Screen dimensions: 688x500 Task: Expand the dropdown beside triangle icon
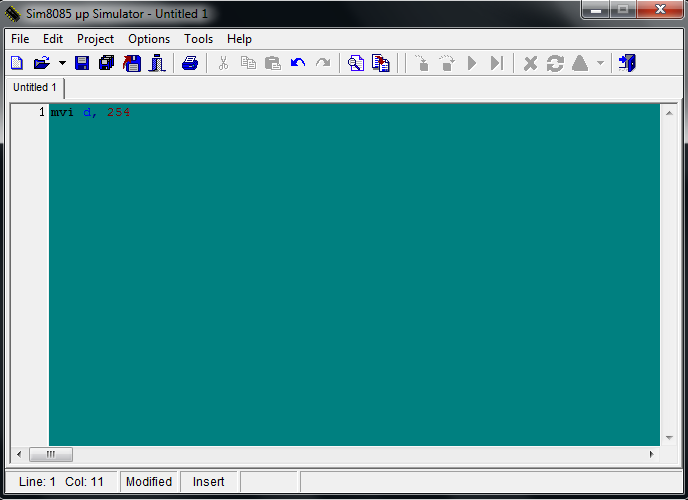(600, 63)
